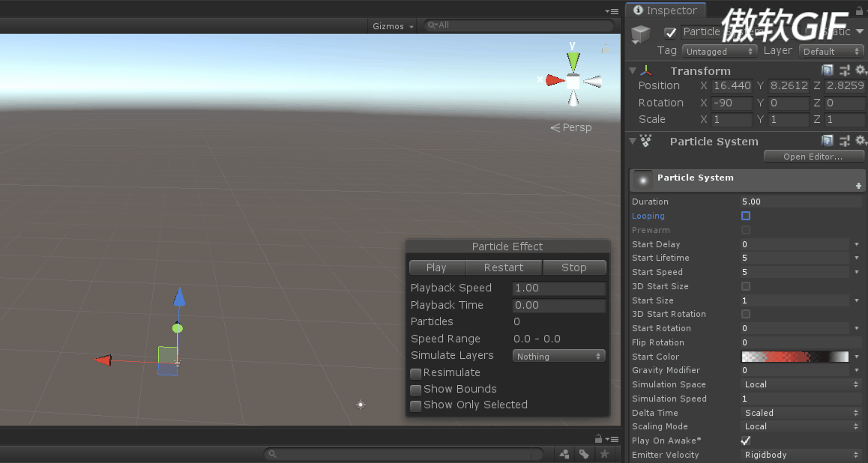This screenshot has width=868, height=463.
Task: Enable the Resimulate checkbox
Action: [x=415, y=373]
